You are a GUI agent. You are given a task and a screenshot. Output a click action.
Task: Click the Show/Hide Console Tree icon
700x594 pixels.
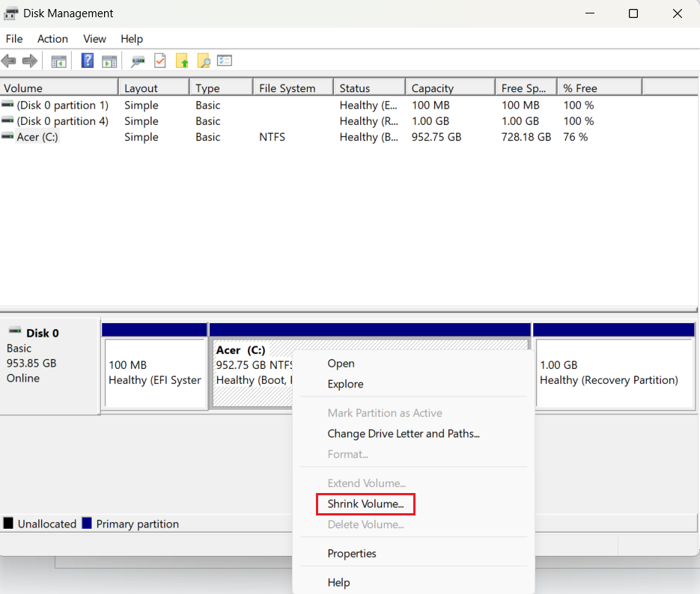click(58, 61)
